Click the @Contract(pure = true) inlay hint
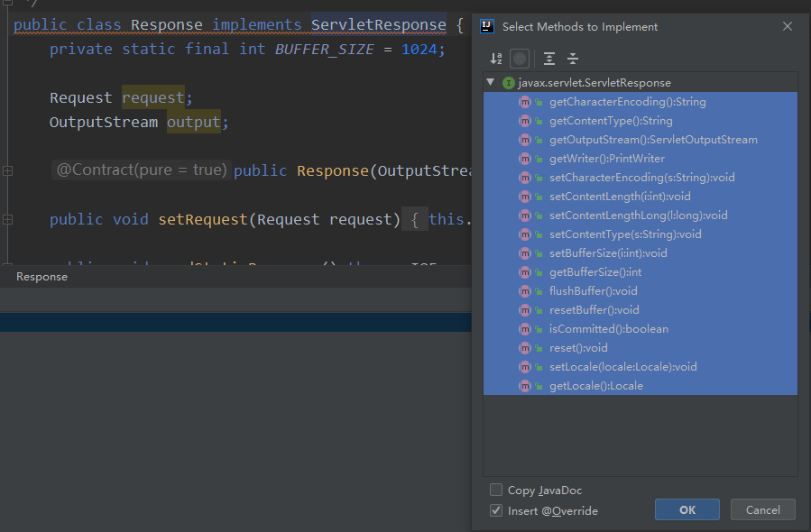 142,170
